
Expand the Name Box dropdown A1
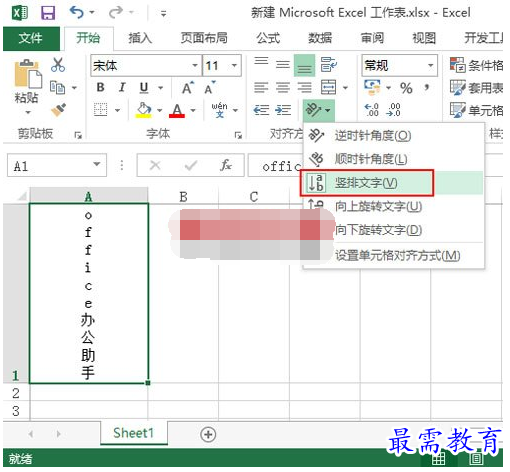[x=97, y=164]
